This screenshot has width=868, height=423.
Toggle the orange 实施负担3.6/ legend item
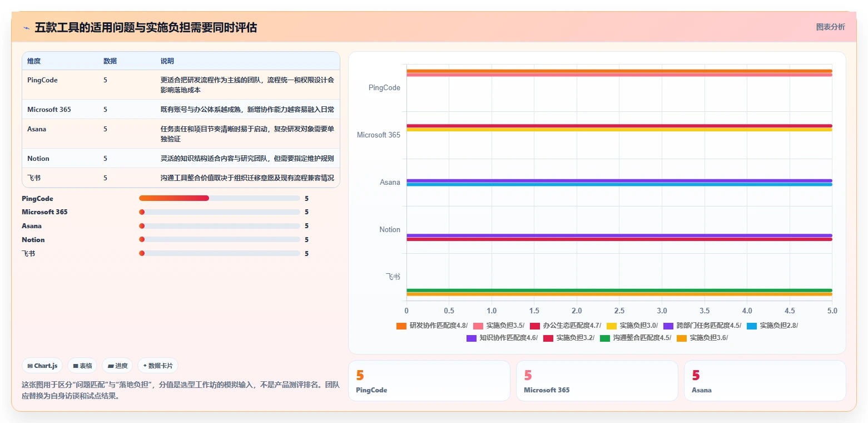(x=702, y=338)
